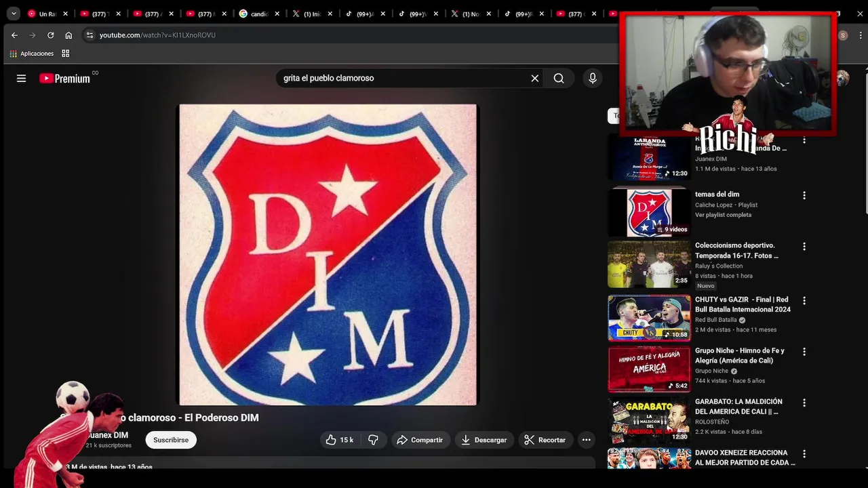Open the GARABATO video thumbnail
868x488 pixels.
click(649, 420)
